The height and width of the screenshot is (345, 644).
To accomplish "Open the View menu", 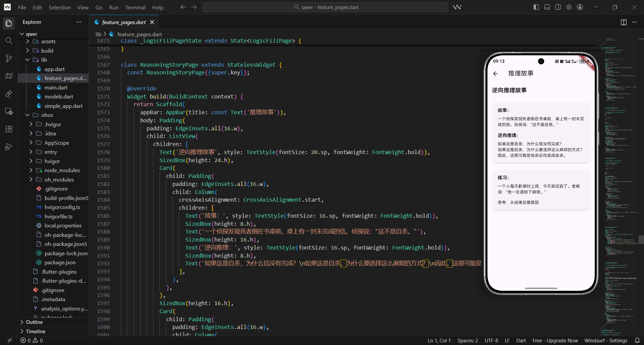I will (x=83, y=7).
